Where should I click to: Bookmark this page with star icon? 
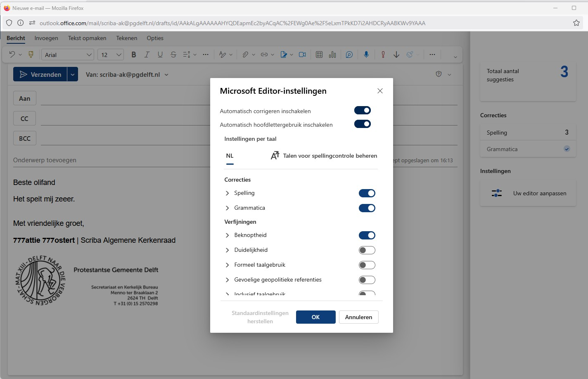[x=576, y=23]
